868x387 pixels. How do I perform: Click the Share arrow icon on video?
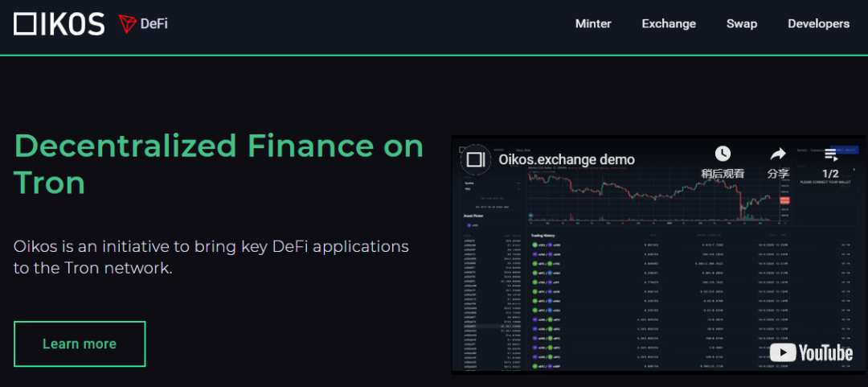click(778, 154)
